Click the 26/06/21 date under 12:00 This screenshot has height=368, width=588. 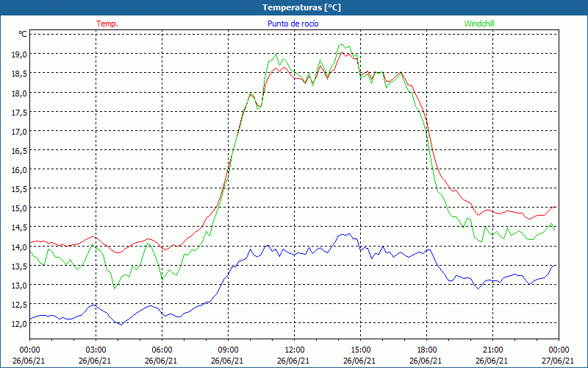(293, 361)
